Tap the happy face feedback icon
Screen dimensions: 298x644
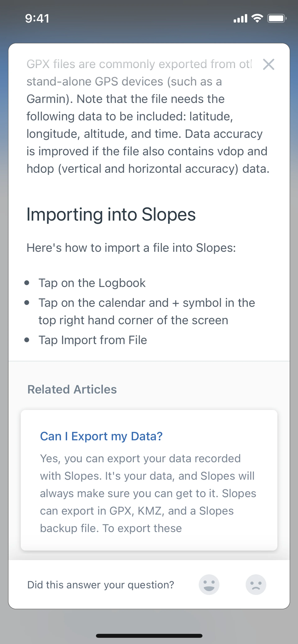pos(209,585)
